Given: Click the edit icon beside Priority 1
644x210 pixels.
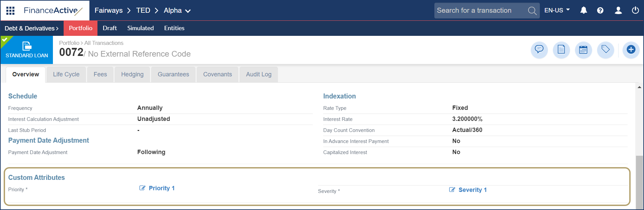Looking at the screenshot, I should point(142,188).
